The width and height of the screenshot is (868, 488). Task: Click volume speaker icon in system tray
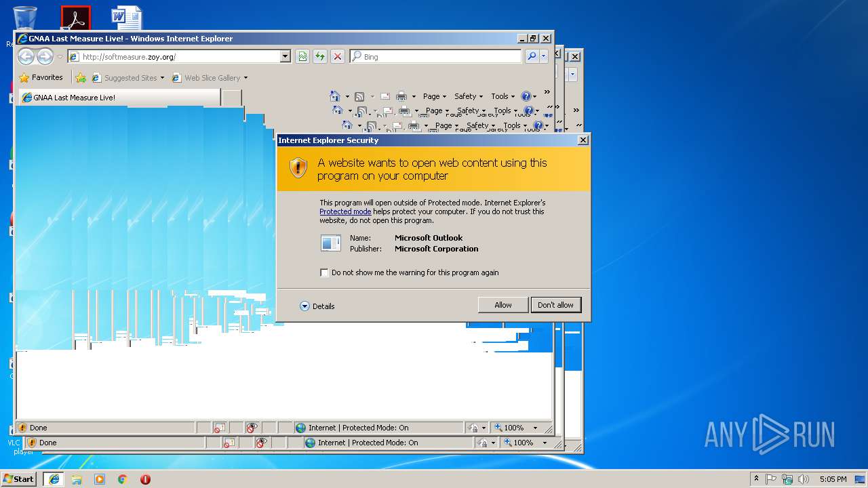(x=804, y=479)
